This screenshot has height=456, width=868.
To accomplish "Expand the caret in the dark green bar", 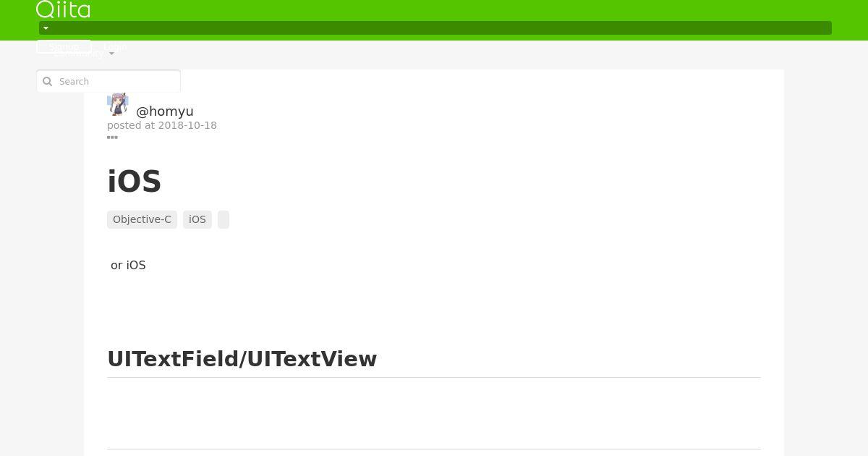I will point(46,28).
